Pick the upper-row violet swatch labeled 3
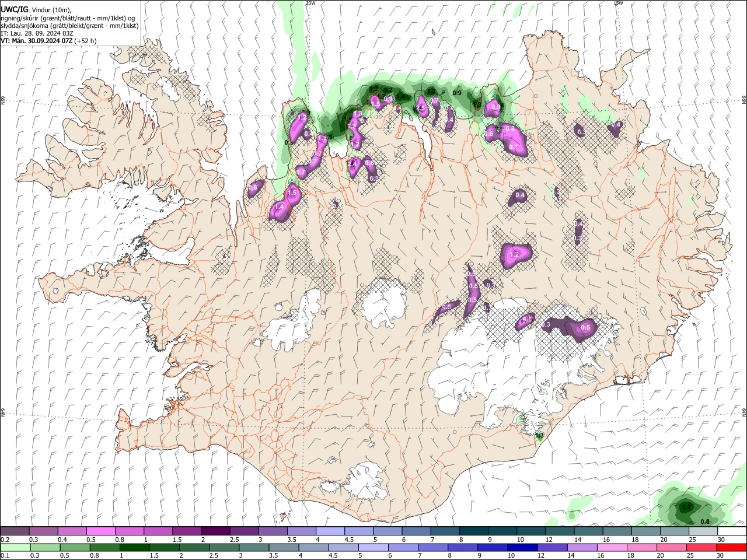747x560 pixels. (273, 531)
